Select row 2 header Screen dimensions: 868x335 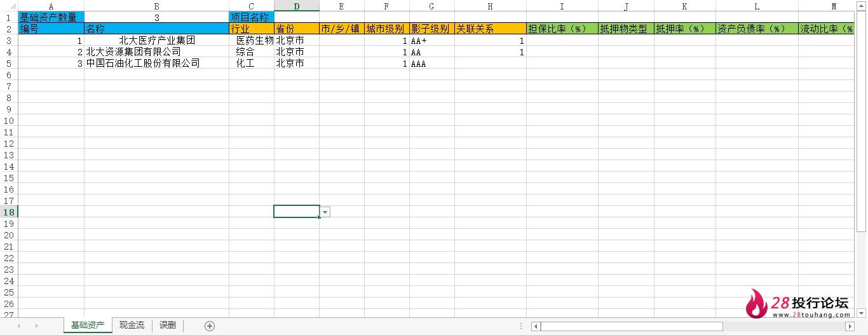tap(9, 29)
